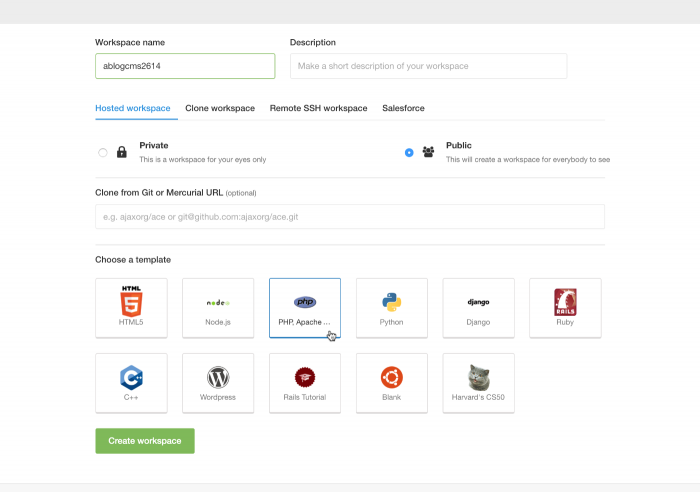700x492 pixels.
Task: Choose the Django template
Action: 479,308
